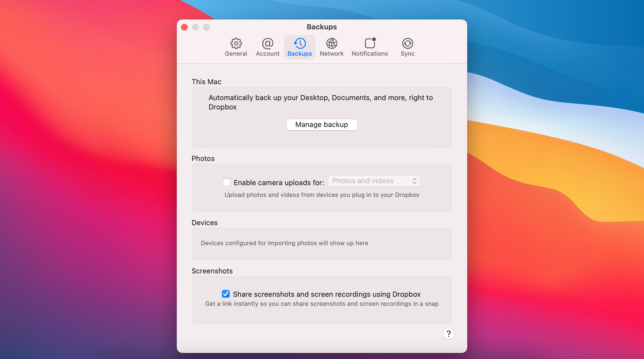Close the window with red button
Image resolution: width=644 pixels, height=359 pixels.
(x=184, y=27)
